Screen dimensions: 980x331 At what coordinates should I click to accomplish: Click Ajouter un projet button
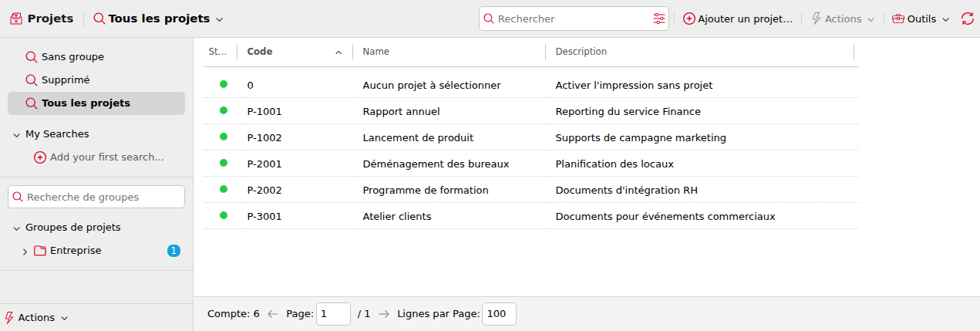point(738,19)
